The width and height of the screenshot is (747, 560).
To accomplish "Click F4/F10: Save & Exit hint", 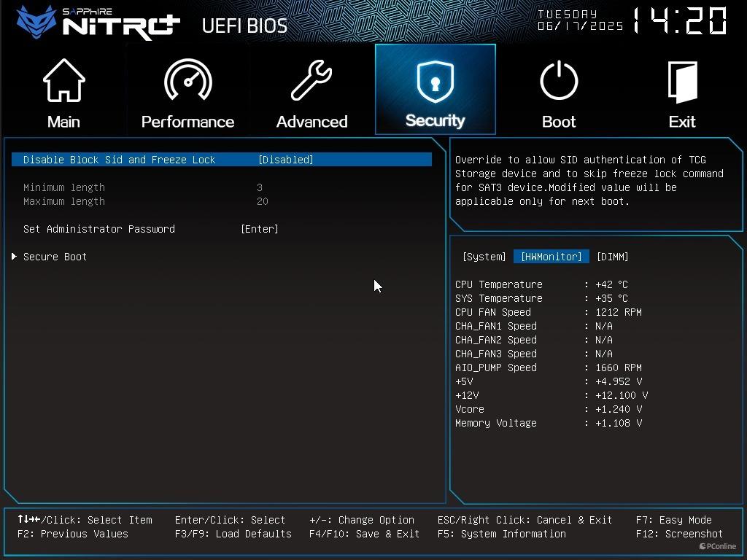I will pyautogui.click(x=364, y=534).
